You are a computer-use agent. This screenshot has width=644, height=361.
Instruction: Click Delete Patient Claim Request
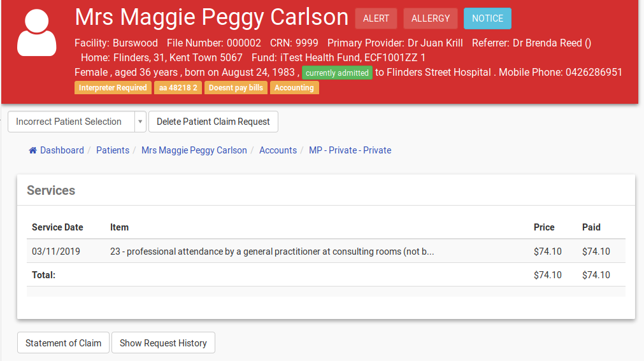coord(213,122)
